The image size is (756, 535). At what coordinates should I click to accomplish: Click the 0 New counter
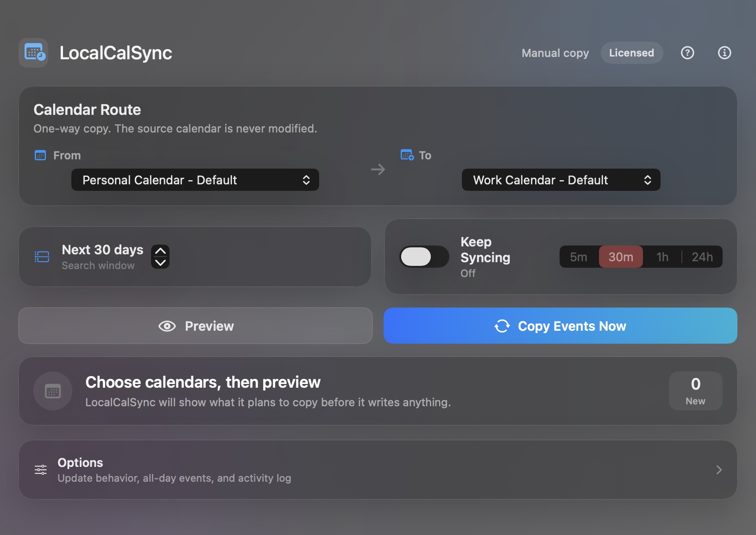pos(696,391)
